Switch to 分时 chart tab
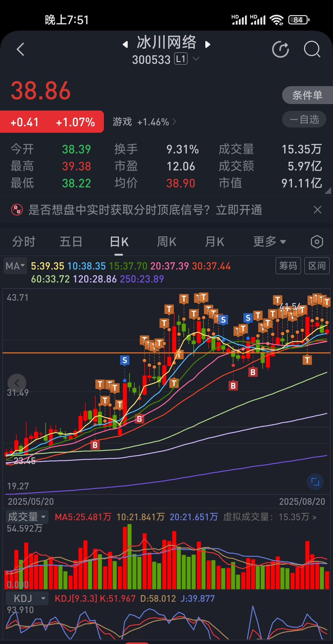This screenshot has height=644, width=333. coord(24,242)
